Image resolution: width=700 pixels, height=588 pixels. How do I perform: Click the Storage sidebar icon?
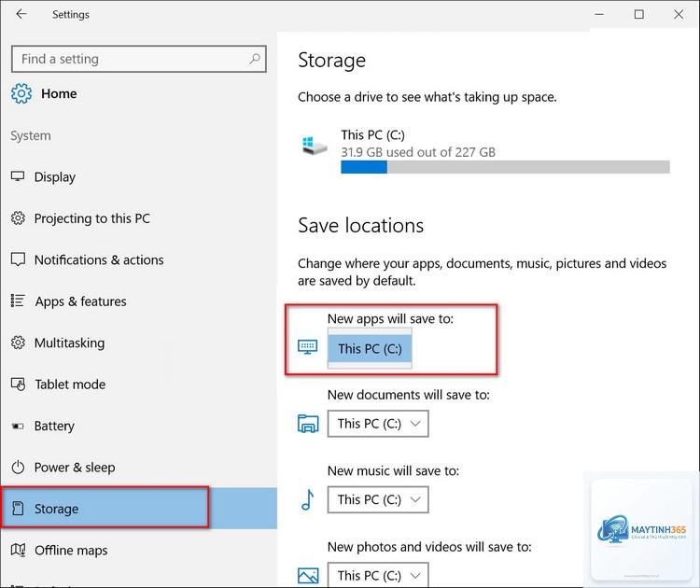pyautogui.click(x=18, y=509)
